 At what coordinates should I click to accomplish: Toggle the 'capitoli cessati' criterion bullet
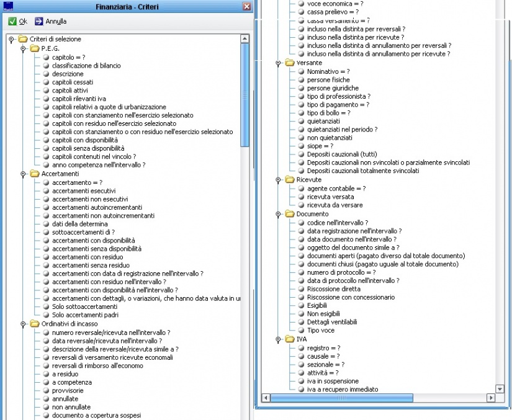pyautogui.click(x=46, y=83)
